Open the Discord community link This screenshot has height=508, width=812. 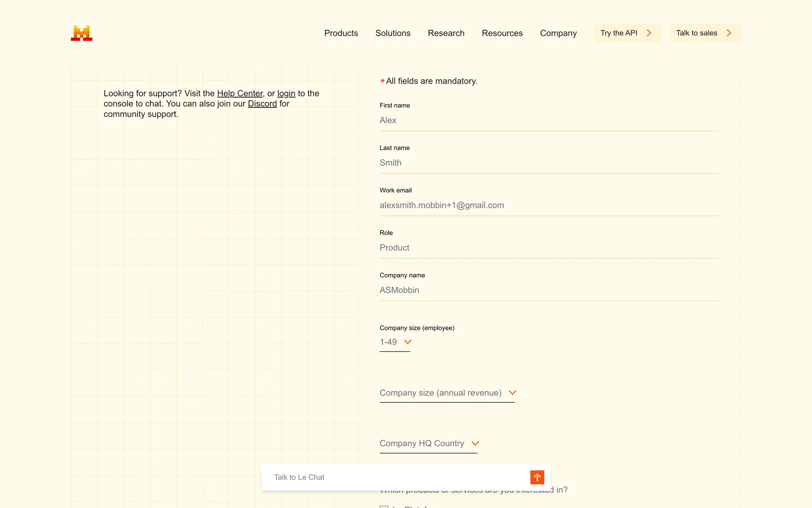[262, 104]
